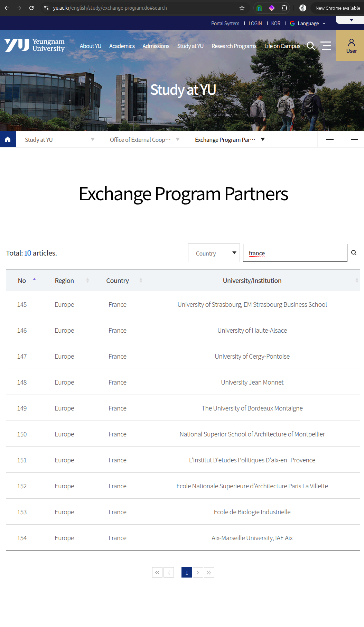Viewport: 364px width, 627px height.
Task: Expand the Study at YU breadcrumb dropdown
Action: click(59, 139)
